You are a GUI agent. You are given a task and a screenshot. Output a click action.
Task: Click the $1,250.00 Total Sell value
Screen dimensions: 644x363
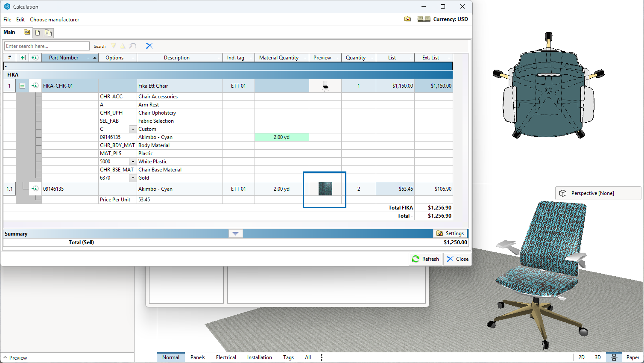[x=455, y=242]
